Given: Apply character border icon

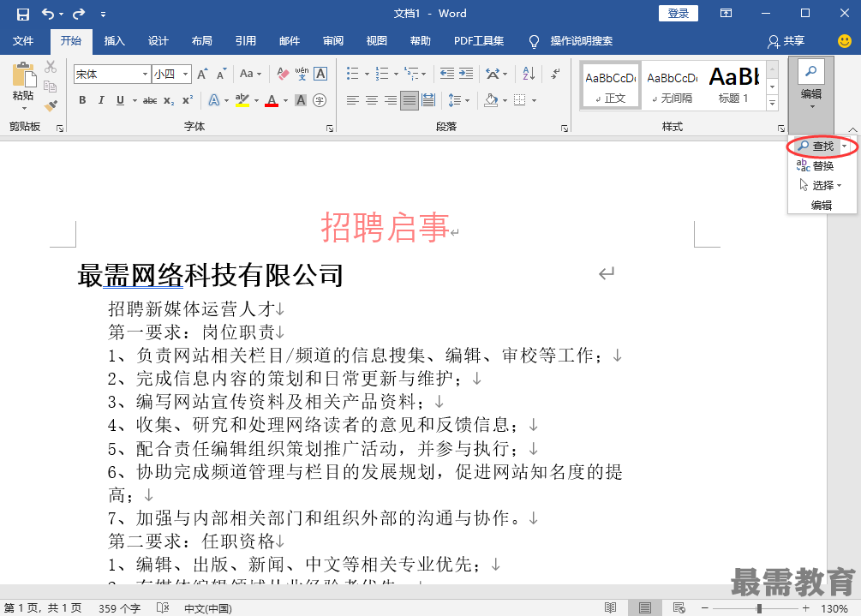Looking at the screenshot, I should pos(320,75).
